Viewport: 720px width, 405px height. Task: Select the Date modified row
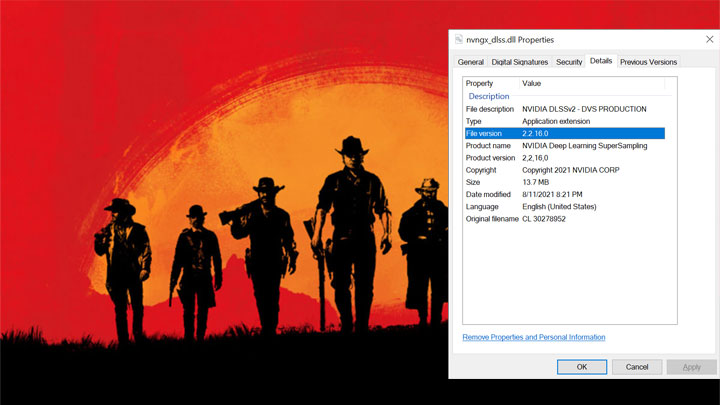click(x=565, y=195)
